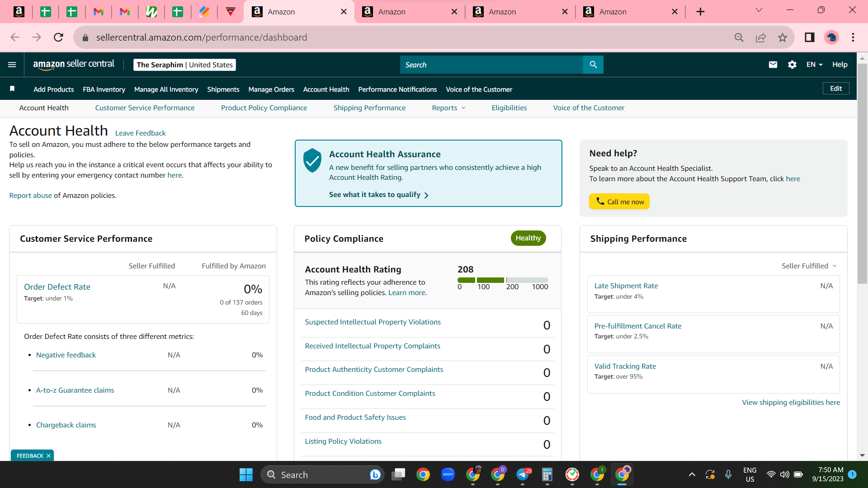The height and width of the screenshot is (488, 868).
Task: Open Suspected Intellectual Property Violations
Action: pyautogui.click(x=373, y=322)
